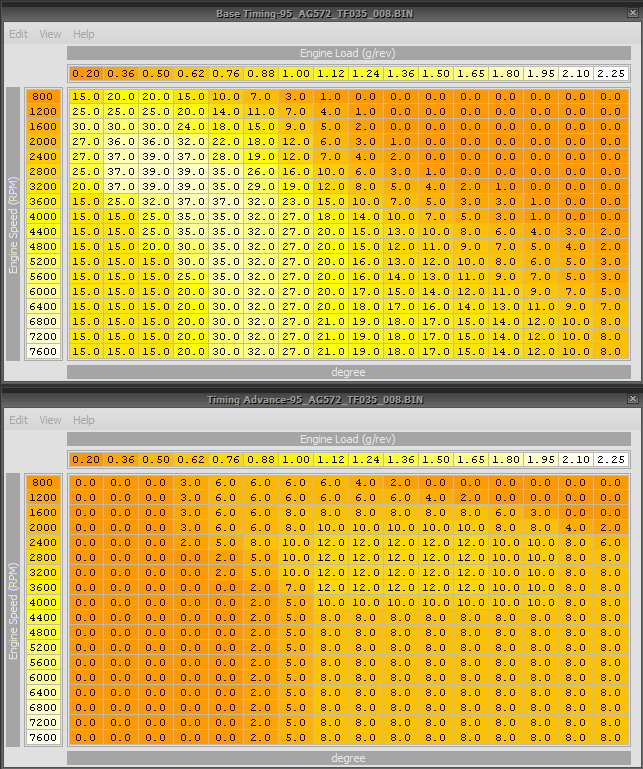Select Base Timing cell at 800 RPM, 0.20 load

[86, 97]
